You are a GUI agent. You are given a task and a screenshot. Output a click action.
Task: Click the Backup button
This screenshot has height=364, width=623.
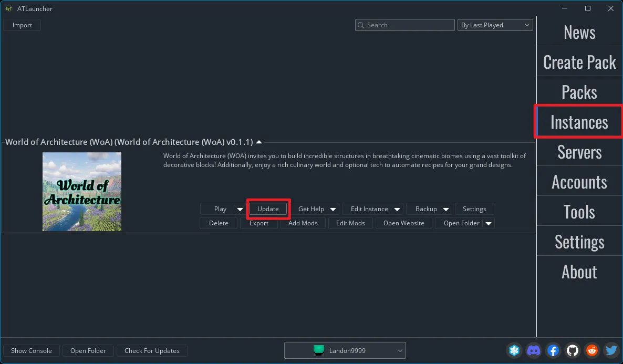[426, 209]
